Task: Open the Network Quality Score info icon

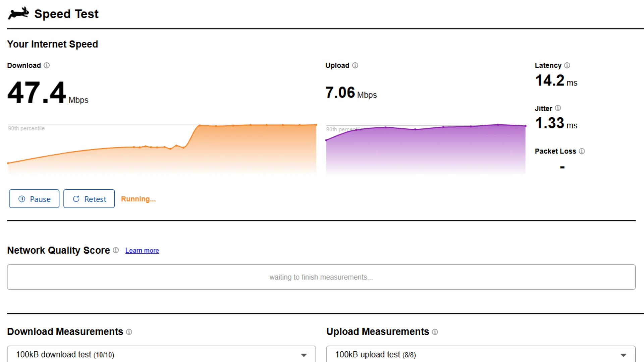Action: (116, 250)
